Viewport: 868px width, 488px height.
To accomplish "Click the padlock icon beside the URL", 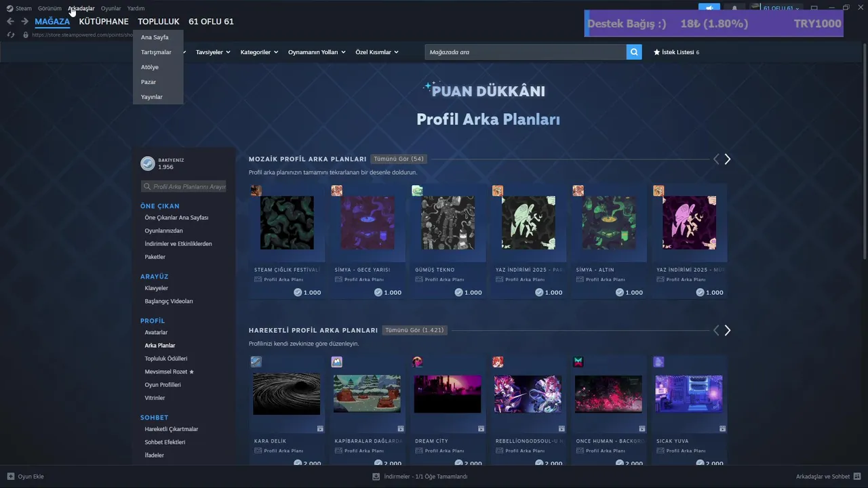I will [26, 35].
